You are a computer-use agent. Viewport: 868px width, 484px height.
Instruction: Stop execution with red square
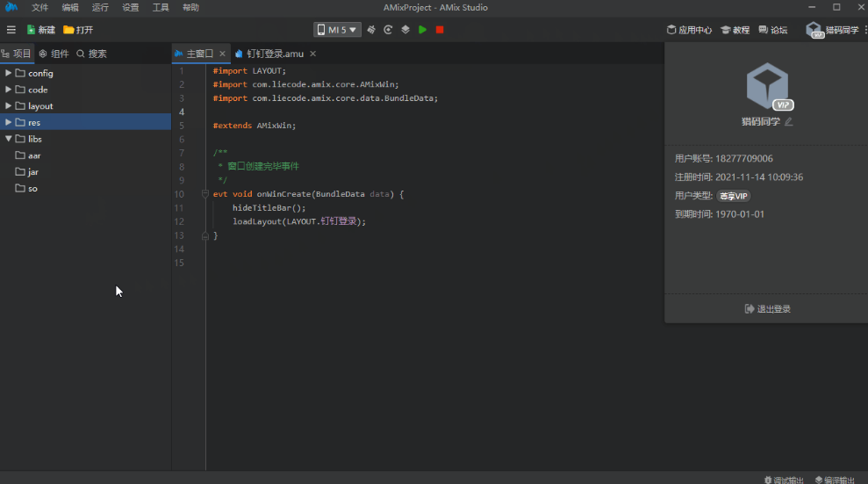(x=440, y=30)
